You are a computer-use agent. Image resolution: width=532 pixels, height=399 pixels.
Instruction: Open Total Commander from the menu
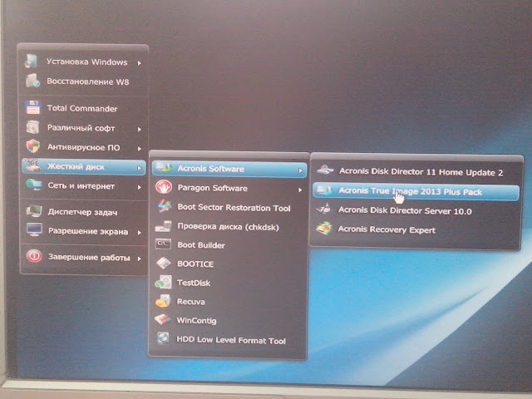click(x=83, y=108)
